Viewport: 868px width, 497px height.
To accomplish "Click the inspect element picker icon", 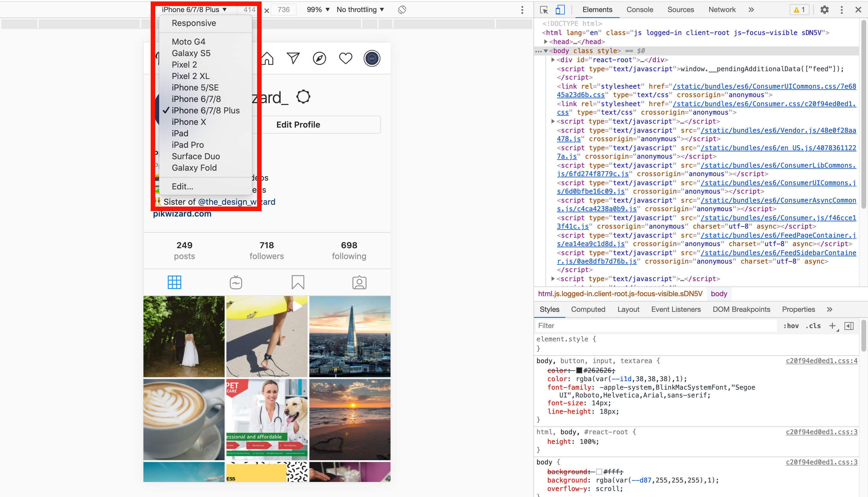I will 544,10.
